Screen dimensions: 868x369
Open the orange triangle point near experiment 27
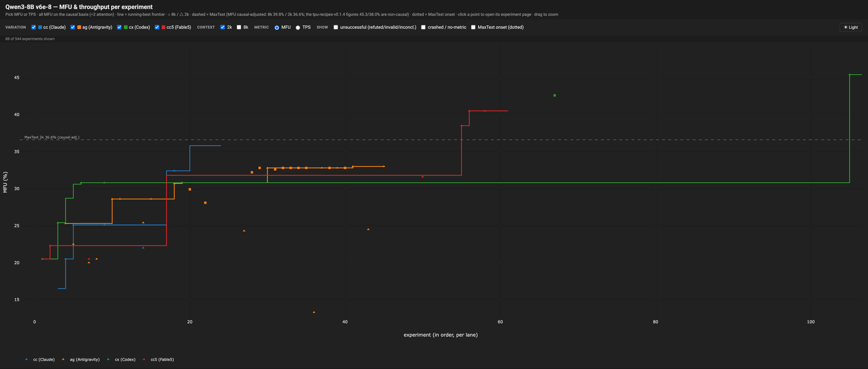pos(244,231)
